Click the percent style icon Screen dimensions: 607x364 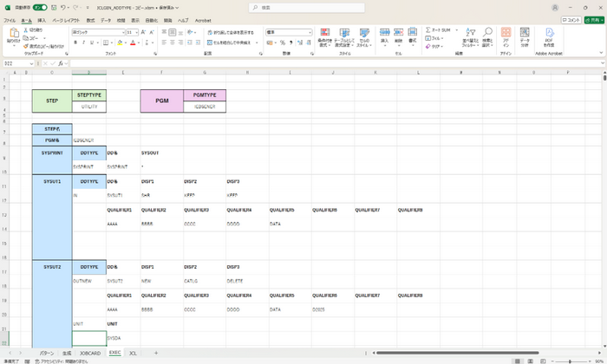coord(283,42)
